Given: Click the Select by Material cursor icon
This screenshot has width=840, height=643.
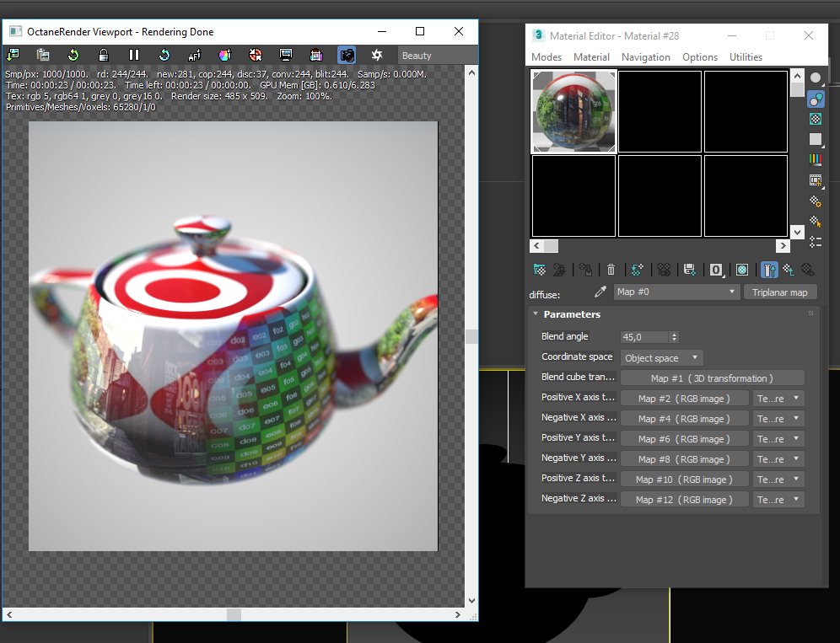Looking at the screenshot, I should click(x=816, y=222).
